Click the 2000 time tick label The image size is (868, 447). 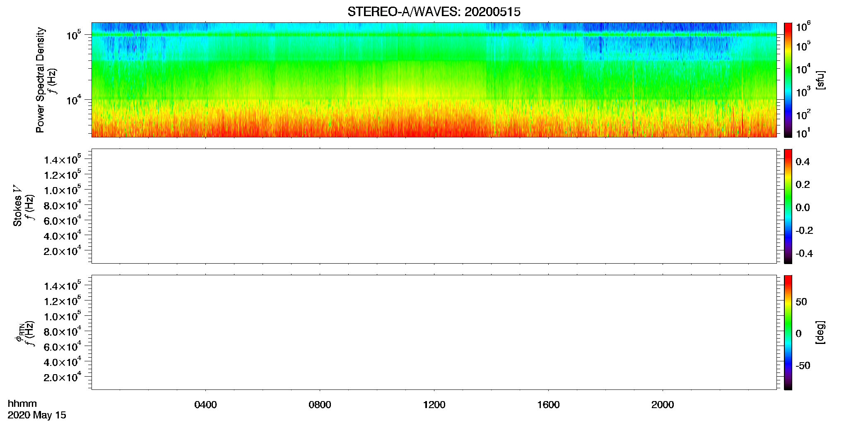tap(663, 405)
